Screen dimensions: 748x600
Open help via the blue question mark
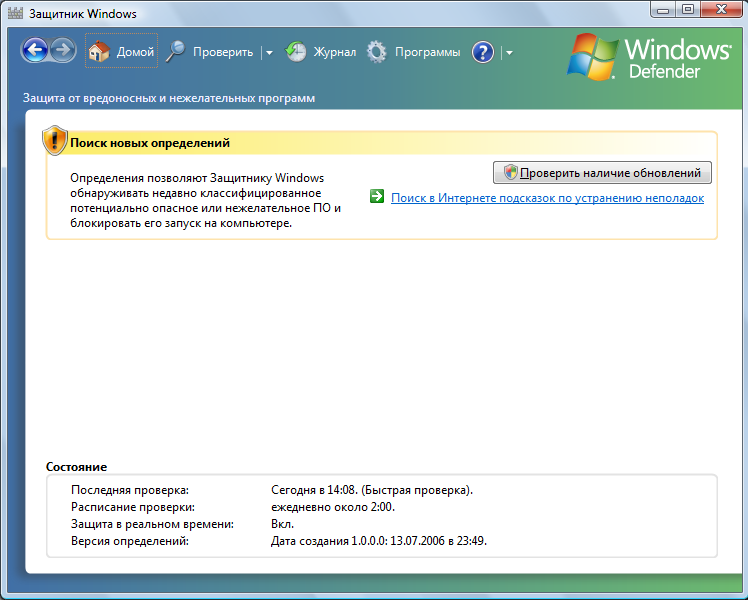483,52
